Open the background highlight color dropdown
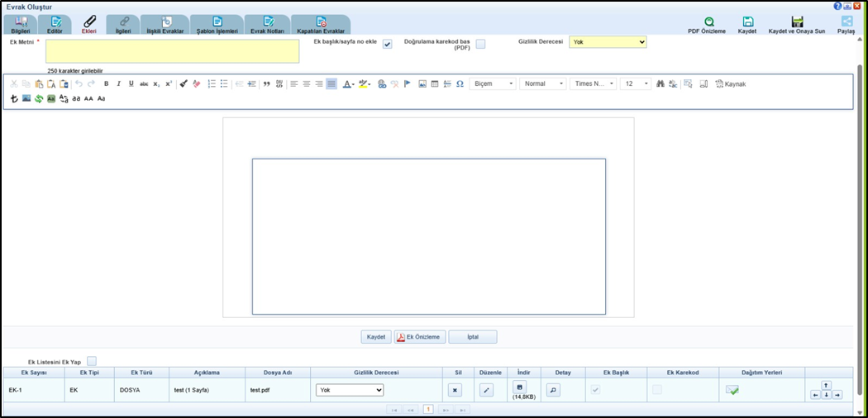 coord(365,83)
